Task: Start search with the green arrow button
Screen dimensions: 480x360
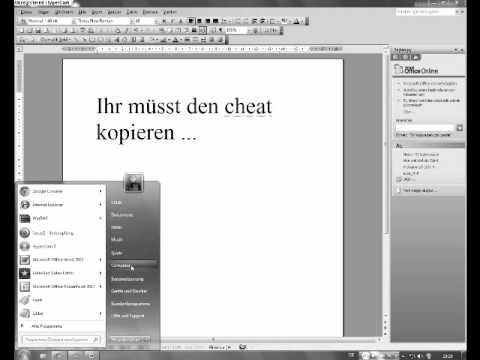Action: pyautogui.click(x=460, y=128)
